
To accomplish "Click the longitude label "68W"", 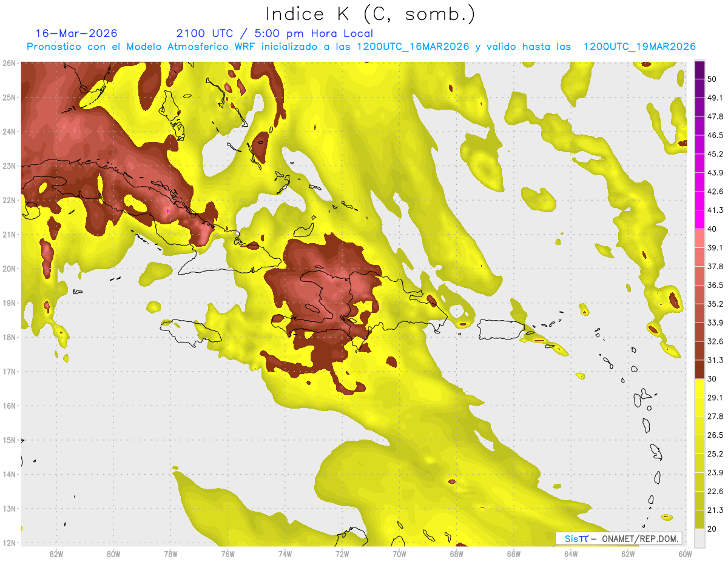I will (457, 554).
